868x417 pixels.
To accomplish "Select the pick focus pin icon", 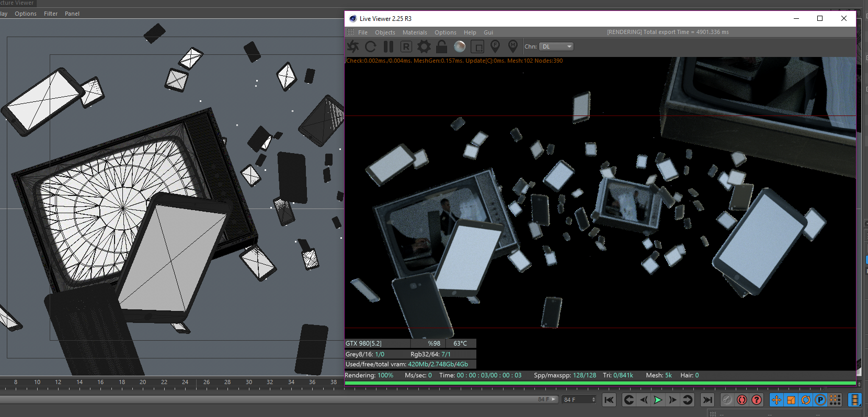I will point(495,47).
